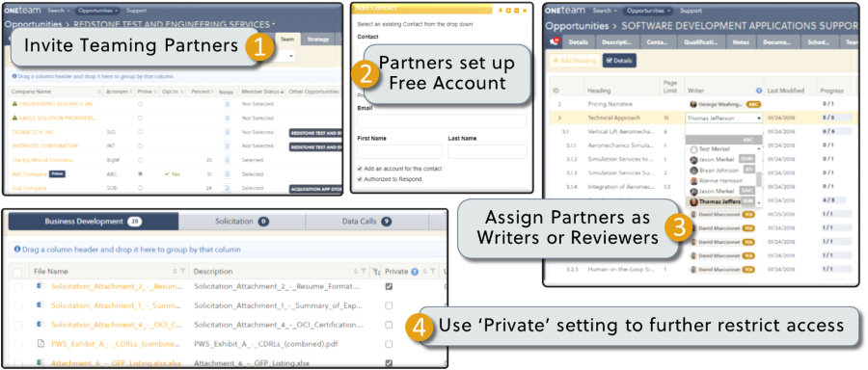Open notes icon for Interfuze Corporation row
The image size is (868, 370).
227,146
